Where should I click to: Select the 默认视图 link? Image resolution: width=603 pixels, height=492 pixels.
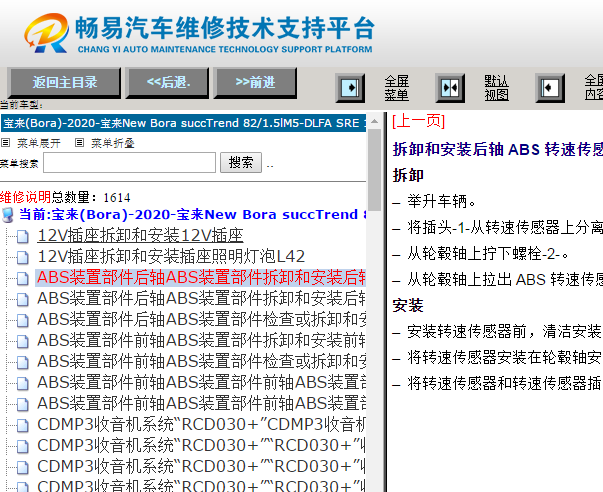click(x=496, y=88)
